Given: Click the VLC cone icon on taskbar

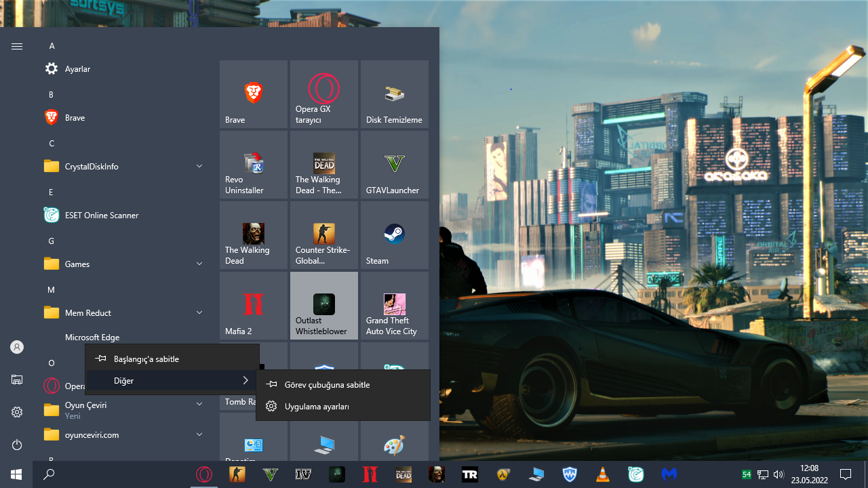Looking at the screenshot, I should point(602,474).
